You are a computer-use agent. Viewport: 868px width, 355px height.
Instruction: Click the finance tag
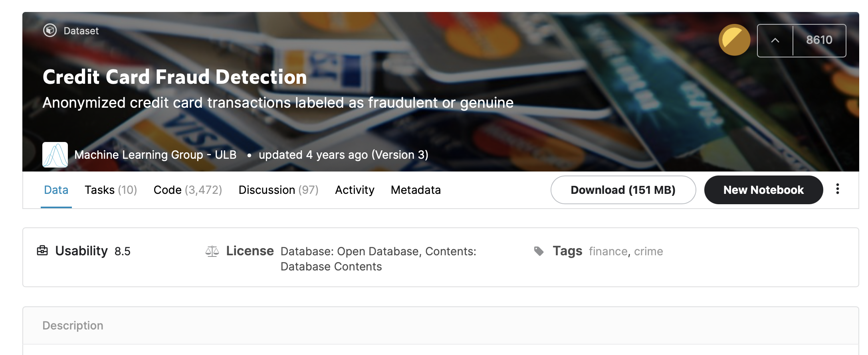pyautogui.click(x=608, y=251)
